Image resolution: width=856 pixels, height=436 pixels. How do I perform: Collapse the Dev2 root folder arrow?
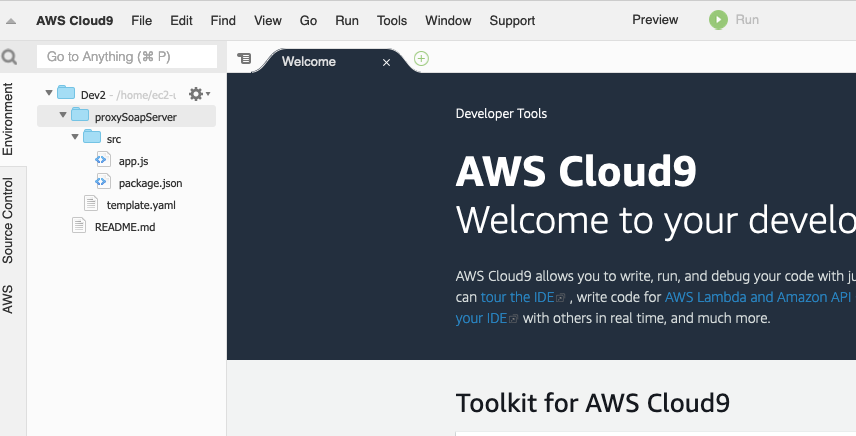[x=49, y=93]
